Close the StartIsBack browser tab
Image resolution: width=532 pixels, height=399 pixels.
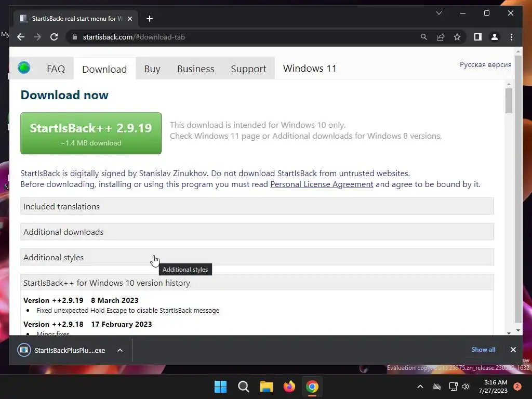coord(129,19)
